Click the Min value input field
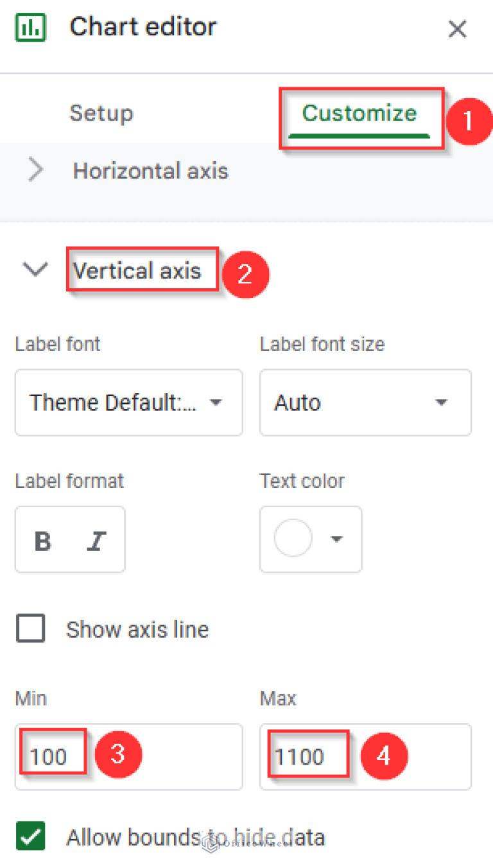The image size is (493, 868). (128, 757)
